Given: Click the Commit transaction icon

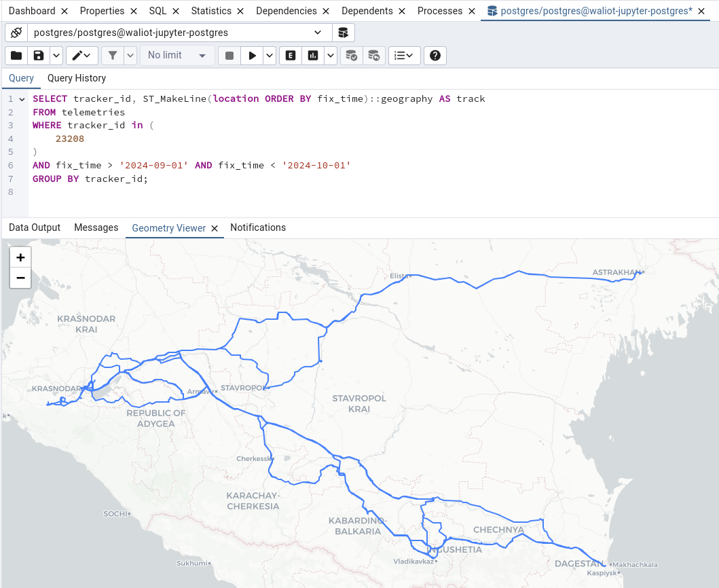Looking at the screenshot, I should pos(352,56).
